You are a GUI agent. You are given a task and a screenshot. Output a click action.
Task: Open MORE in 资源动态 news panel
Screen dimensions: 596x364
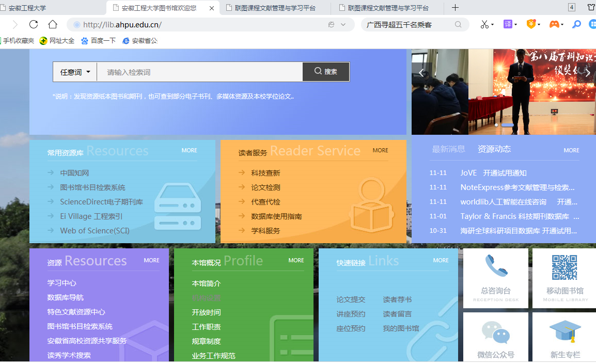tap(571, 150)
